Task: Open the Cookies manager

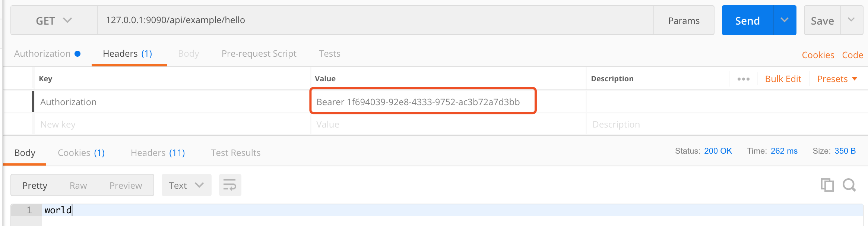Action: point(818,54)
